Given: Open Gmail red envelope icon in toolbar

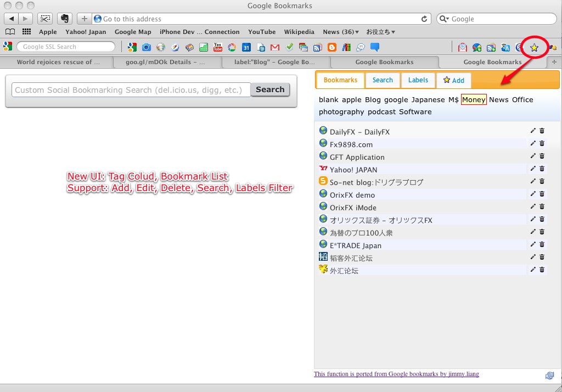Looking at the screenshot, I should tap(275, 47).
